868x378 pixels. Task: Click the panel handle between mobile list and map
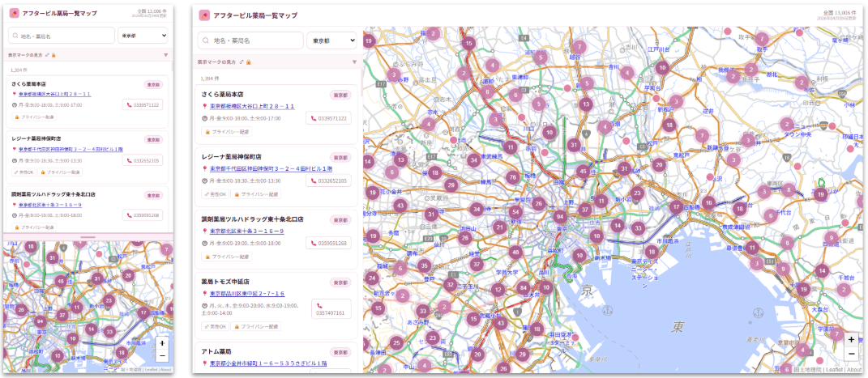click(x=88, y=237)
